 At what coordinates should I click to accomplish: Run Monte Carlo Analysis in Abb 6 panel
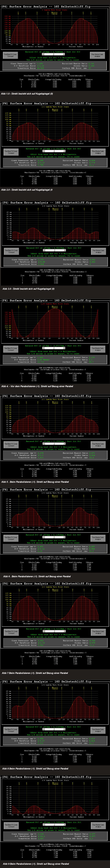click(98, 539)
